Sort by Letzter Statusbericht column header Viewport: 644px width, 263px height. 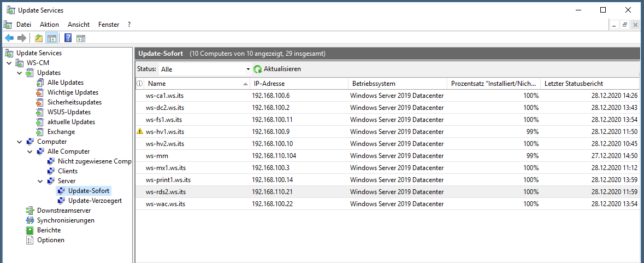590,84
